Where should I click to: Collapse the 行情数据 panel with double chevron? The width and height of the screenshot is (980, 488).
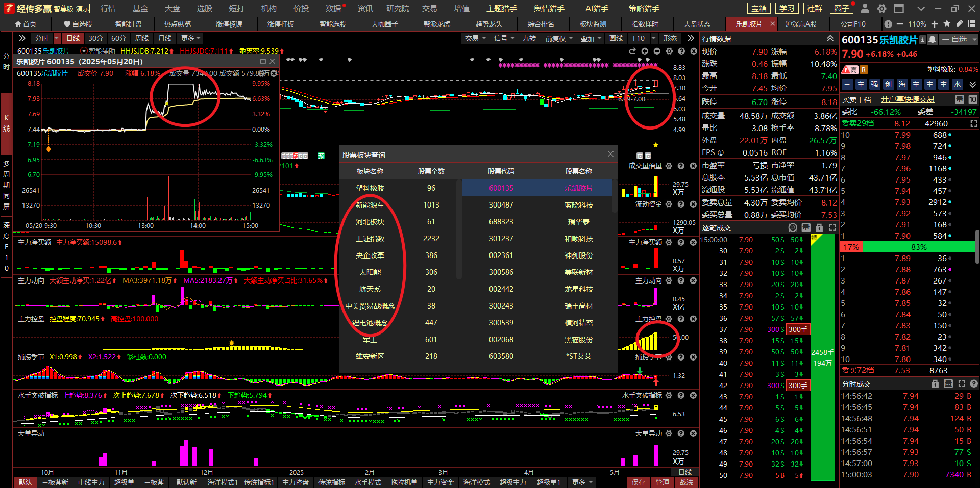coord(830,39)
